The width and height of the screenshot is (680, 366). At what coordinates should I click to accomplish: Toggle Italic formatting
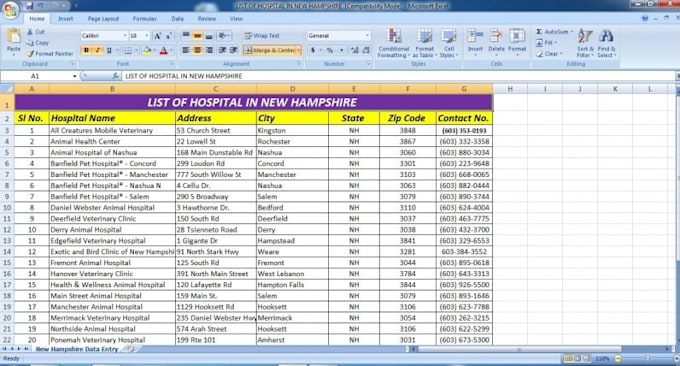(x=98, y=50)
